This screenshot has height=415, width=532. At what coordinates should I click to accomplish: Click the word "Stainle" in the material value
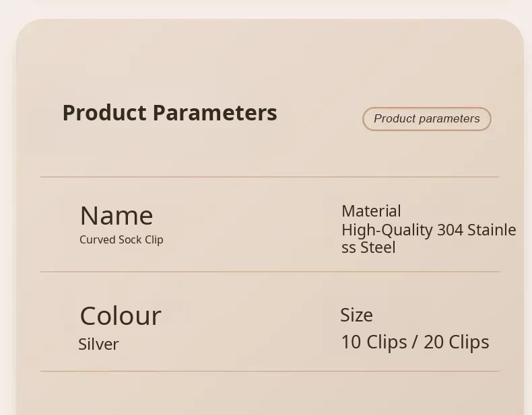tap(492, 230)
